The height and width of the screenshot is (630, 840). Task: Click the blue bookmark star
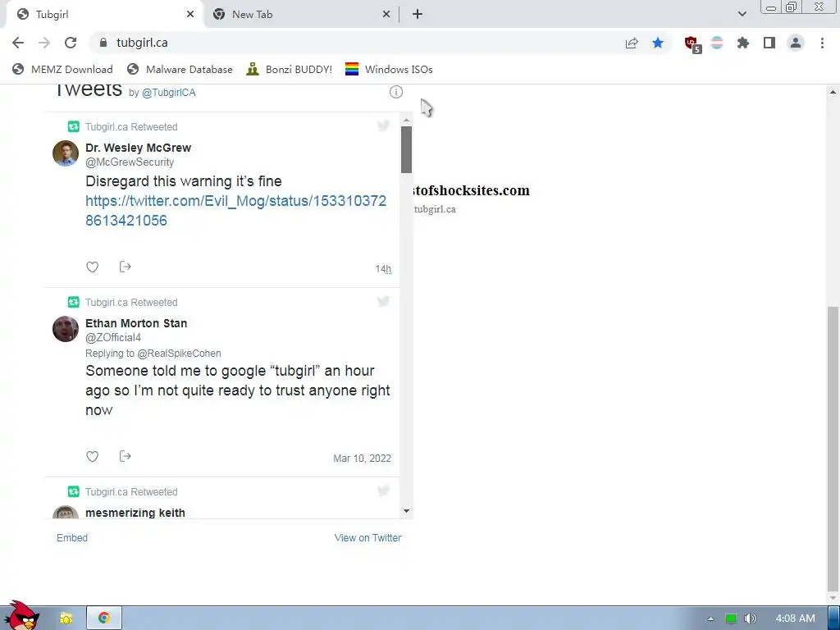[658, 43]
